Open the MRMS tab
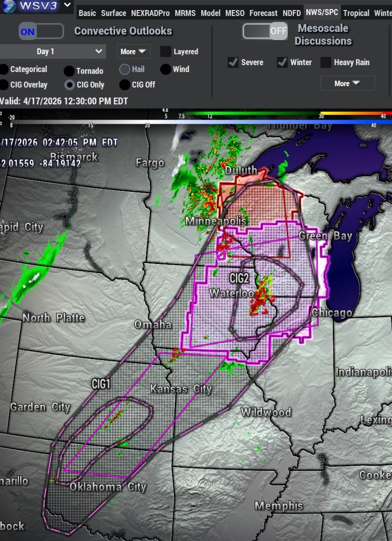The height and width of the screenshot is (541, 392). 185,13
